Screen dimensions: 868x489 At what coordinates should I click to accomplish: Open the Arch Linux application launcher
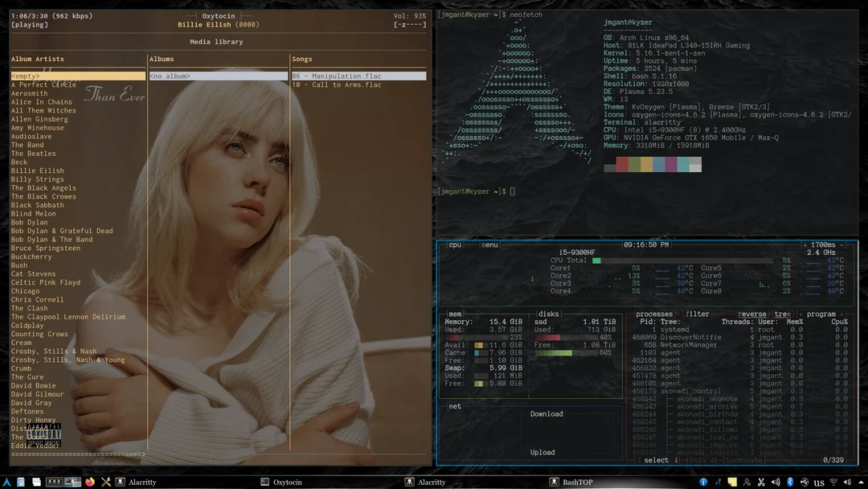tap(7, 482)
